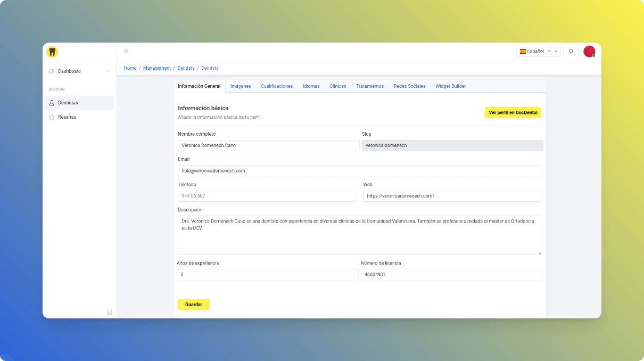Image resolution: width=644 pixels, height=361 pixels.
Task: Click the Email input field
Action: coord(359,171)
